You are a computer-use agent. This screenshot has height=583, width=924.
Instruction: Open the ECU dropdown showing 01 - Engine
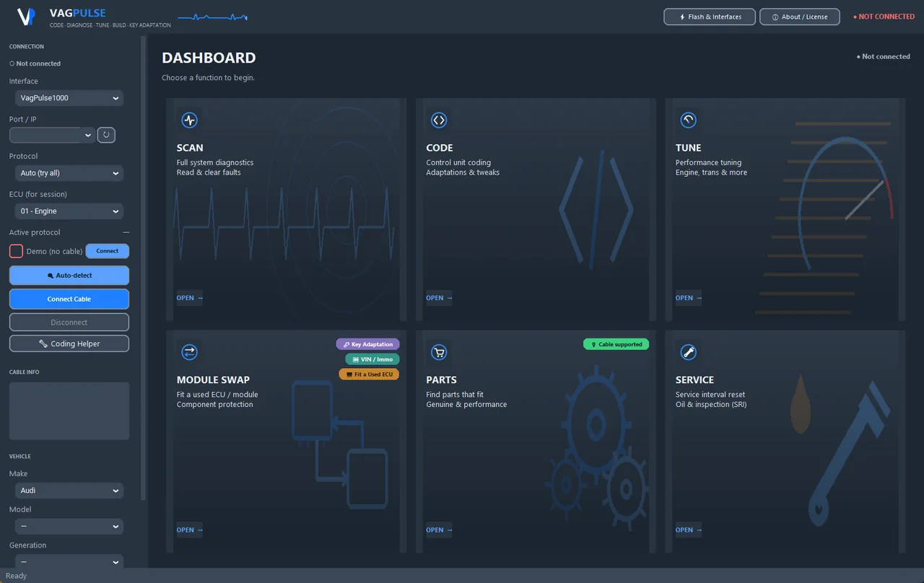point(69,211)
